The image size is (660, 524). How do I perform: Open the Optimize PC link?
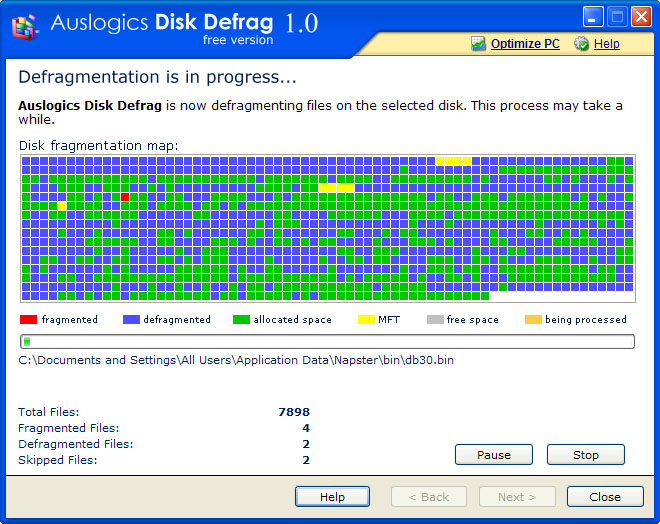525,44
